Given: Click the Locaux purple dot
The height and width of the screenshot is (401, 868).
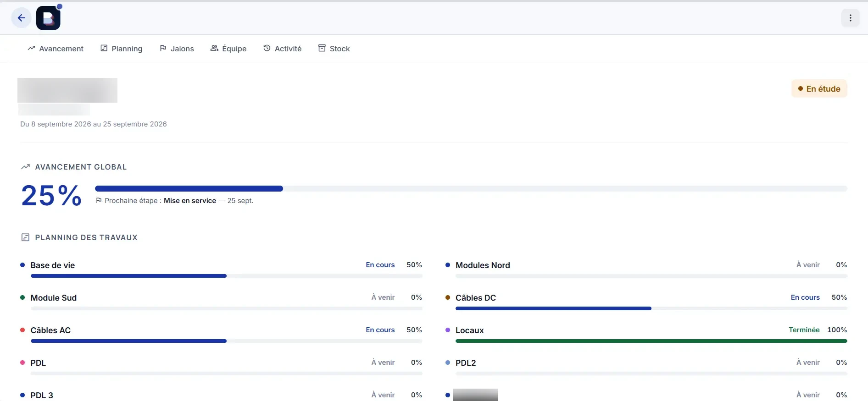Looking at the screenshot, I should click(x=448, y=330).
